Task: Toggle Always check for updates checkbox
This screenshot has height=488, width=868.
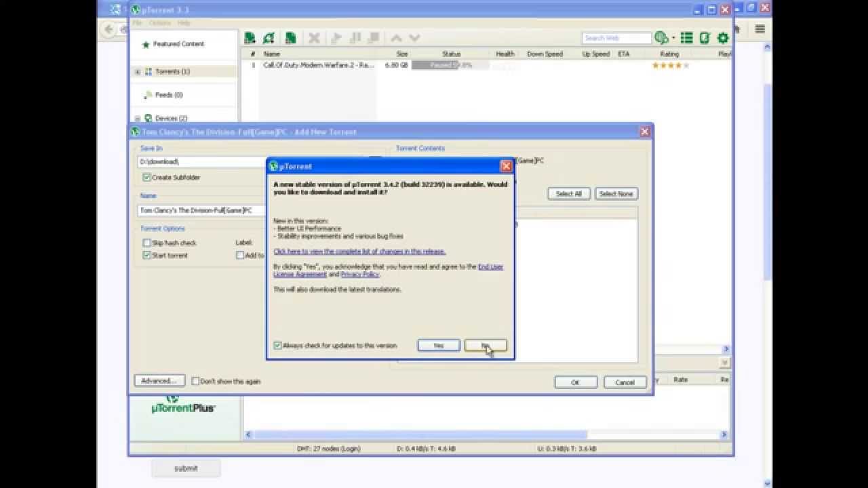Action: (277, 346)
